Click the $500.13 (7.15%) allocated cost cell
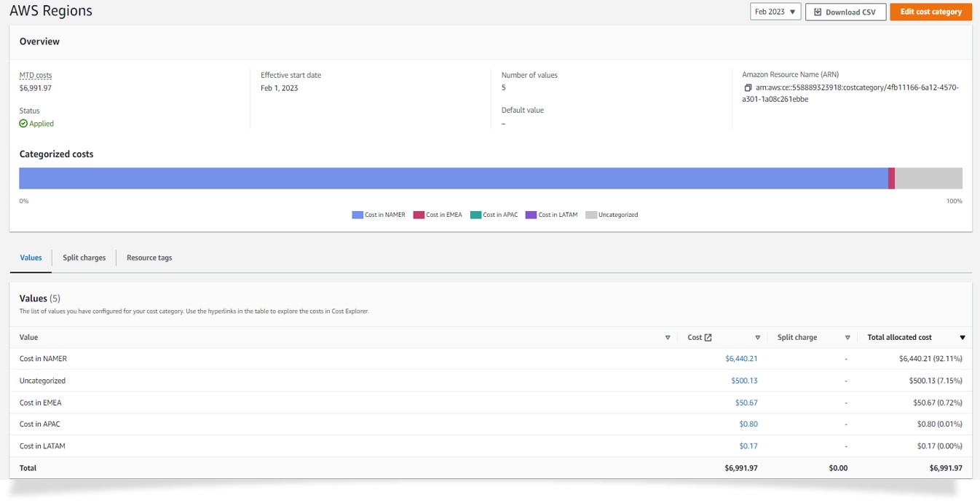 pos(936,381)
